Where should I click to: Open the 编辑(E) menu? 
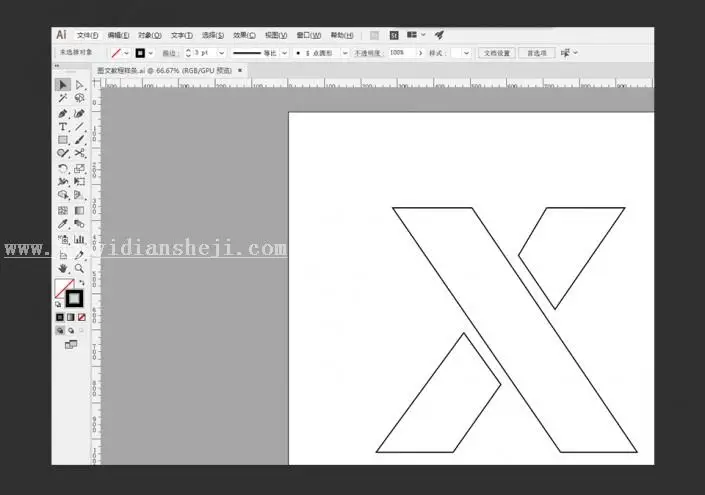[118, 35]
